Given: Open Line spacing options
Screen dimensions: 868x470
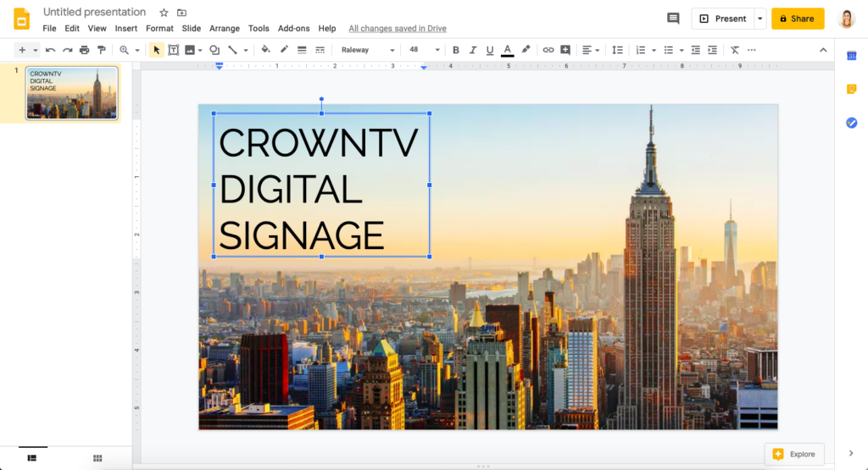Looking at the screenshot, I should pos(617,50).
